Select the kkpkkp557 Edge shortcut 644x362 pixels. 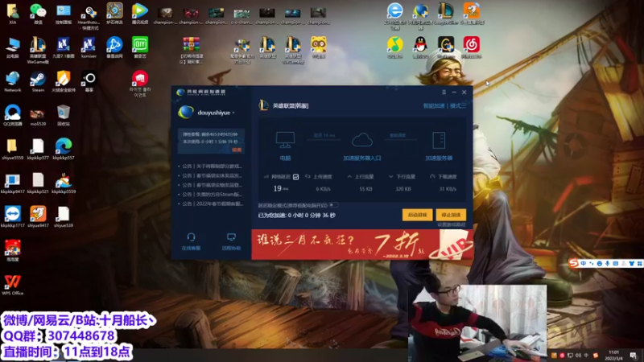(64, 149)
